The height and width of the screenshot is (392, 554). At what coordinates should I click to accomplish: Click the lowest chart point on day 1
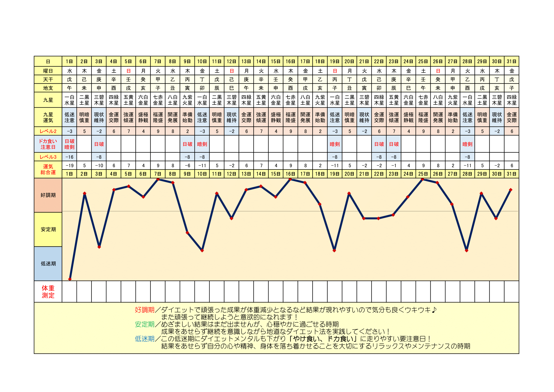70,279
